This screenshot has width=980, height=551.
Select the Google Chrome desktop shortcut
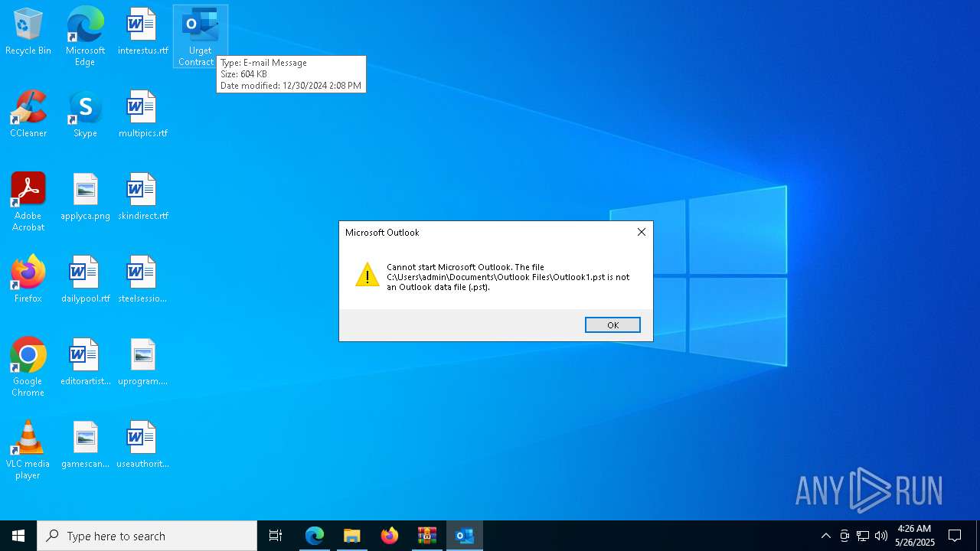pyautogui.click(x=28, y=367)
